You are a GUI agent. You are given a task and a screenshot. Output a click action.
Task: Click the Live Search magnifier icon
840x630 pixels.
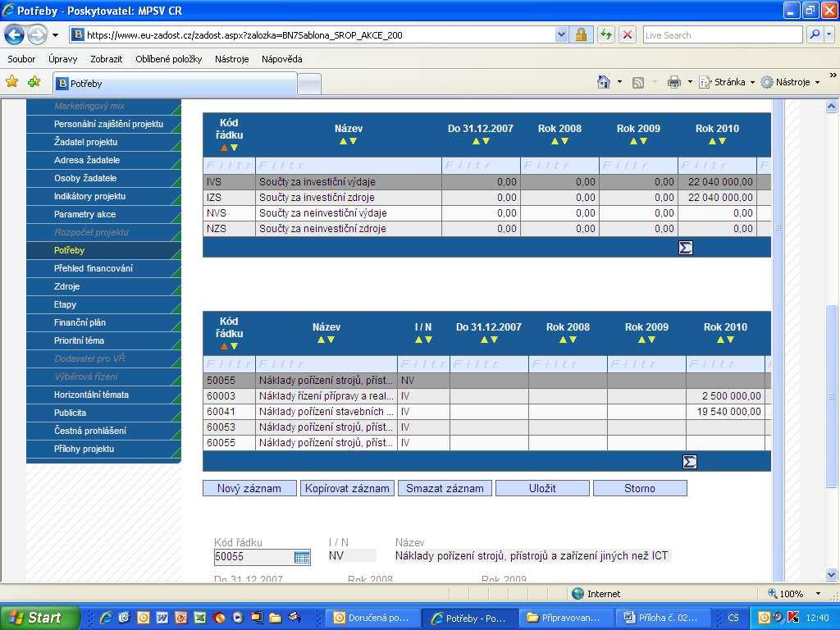[x=815, y=34]
